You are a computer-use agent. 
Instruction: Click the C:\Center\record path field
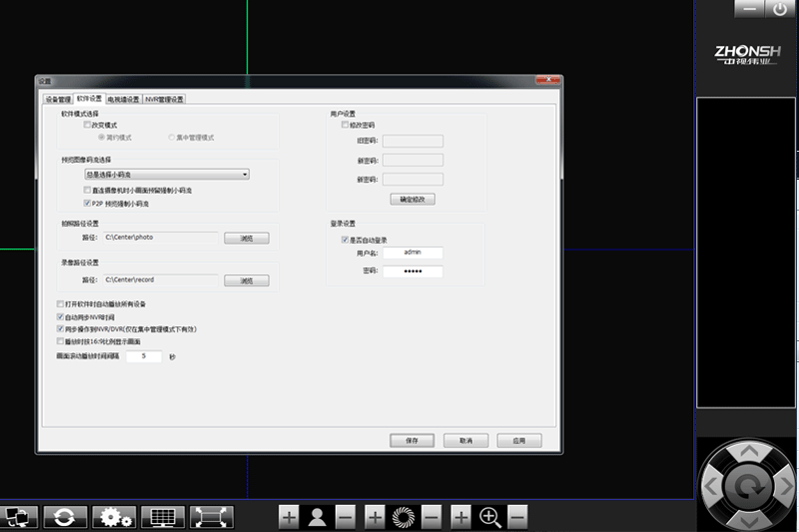pos(161,280)
